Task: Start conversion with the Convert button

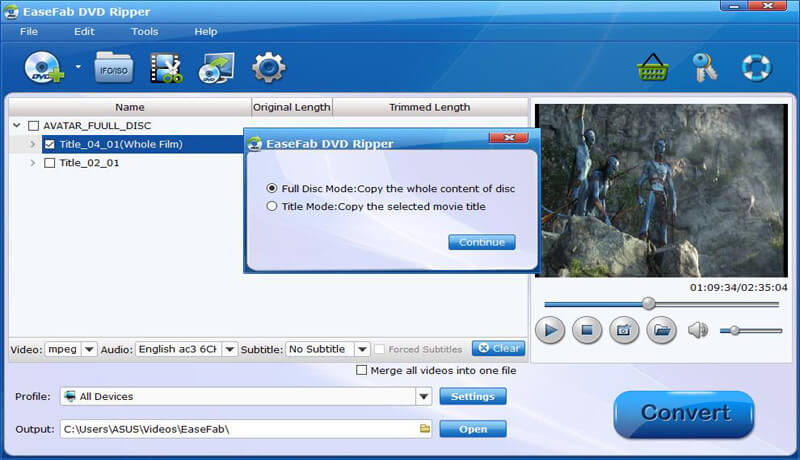Action: point(684,413)
